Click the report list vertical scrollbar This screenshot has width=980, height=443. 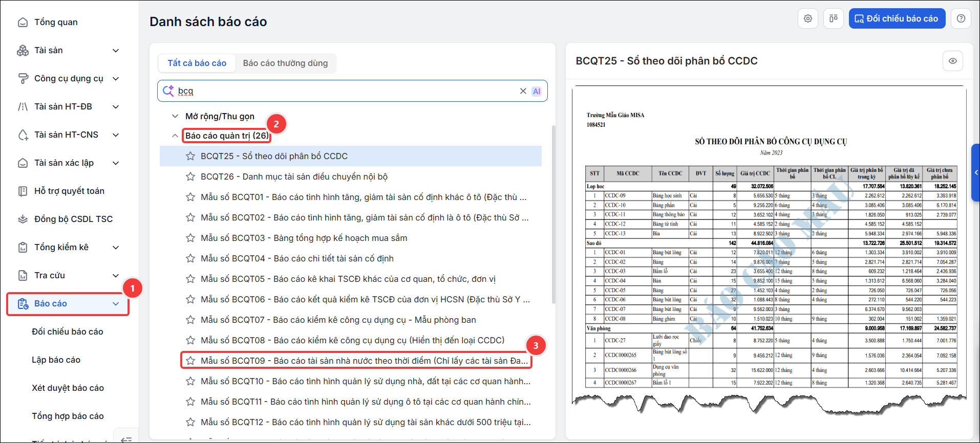click(553, 215)
